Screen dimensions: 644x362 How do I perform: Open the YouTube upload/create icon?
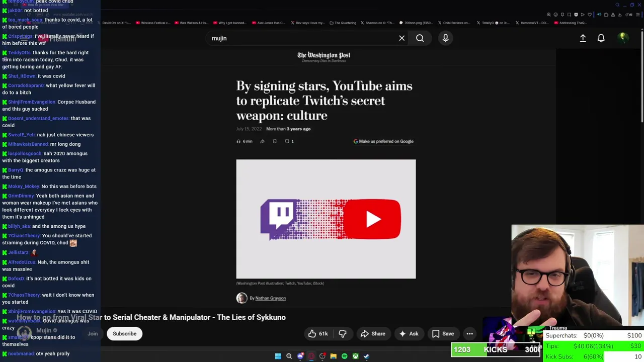coord(583,38)
